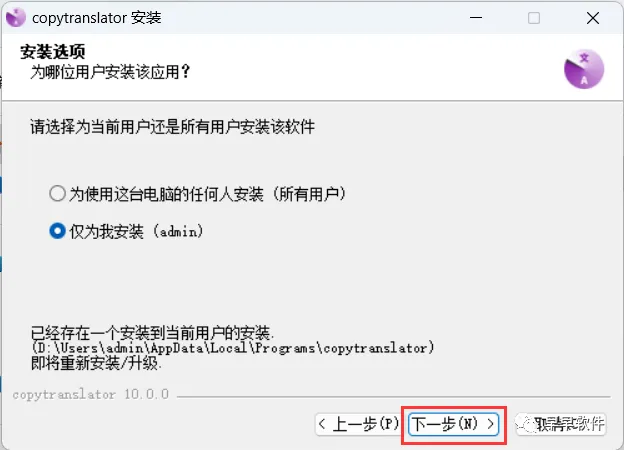Click the copytranslator icon in title bar
The width and height of the screenshot is (624, 450).
click(16, 18)
